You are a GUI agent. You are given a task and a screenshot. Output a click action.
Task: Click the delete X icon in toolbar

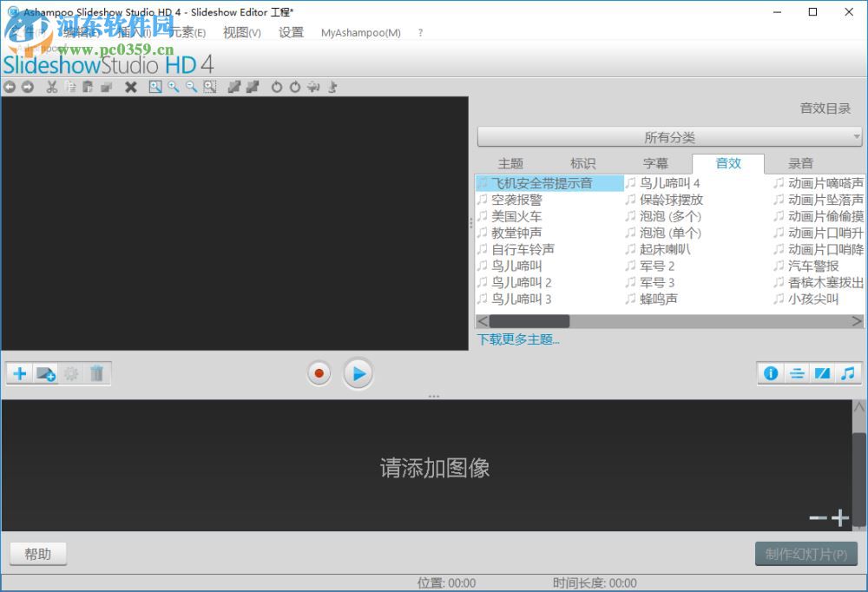click(x=130, y=87)
